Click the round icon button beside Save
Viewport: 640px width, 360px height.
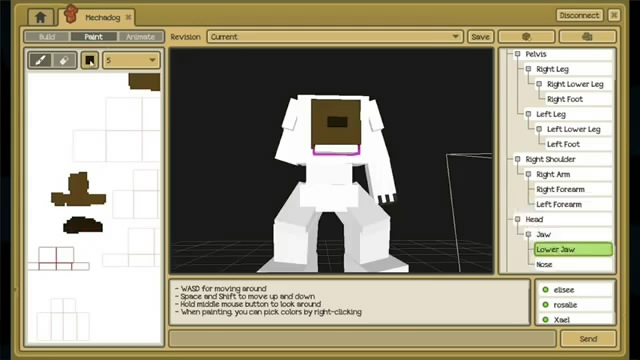(526, 37)
